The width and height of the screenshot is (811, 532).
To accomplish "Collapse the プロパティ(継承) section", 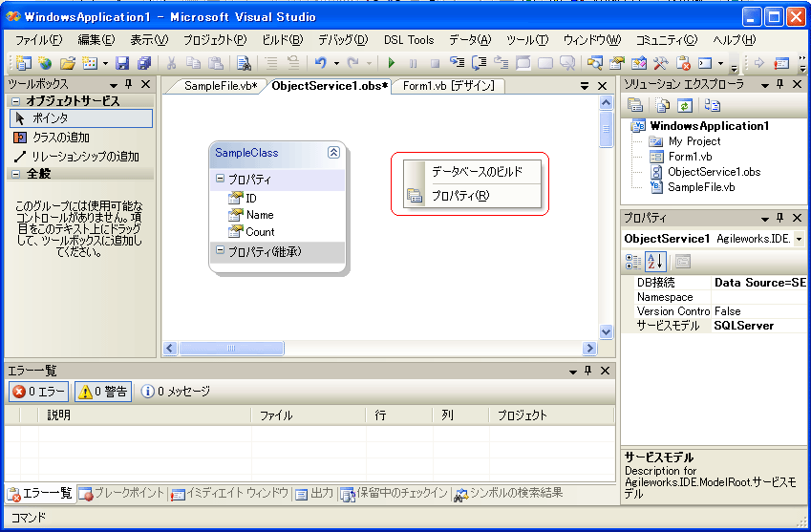I will pos(220,250).
